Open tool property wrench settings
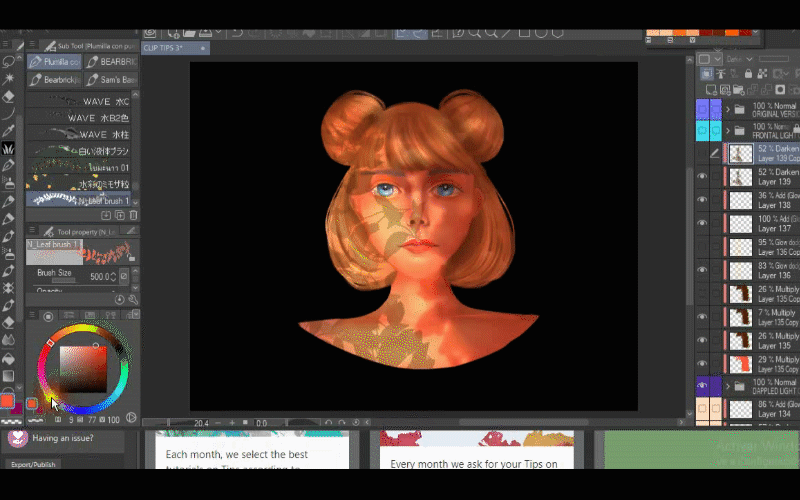Viewport: 800px width, 500px height. click(132, 299)
